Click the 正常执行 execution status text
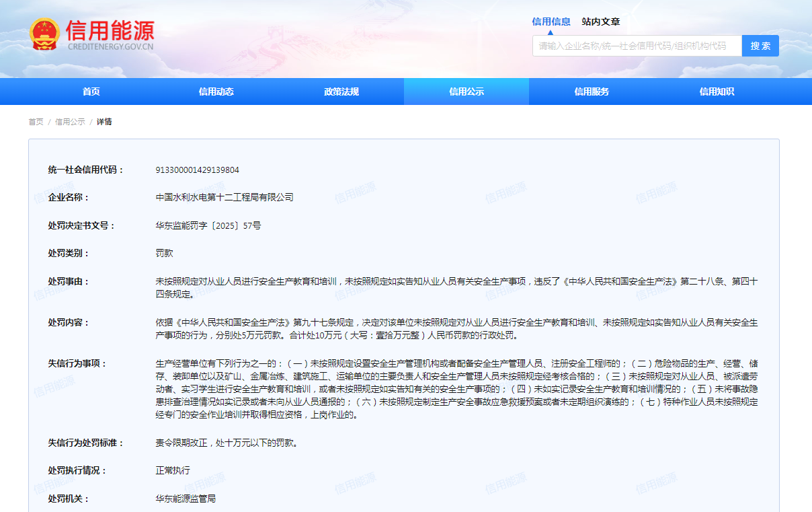The height and width of the screenshot is (512, 812). [173, 470]
